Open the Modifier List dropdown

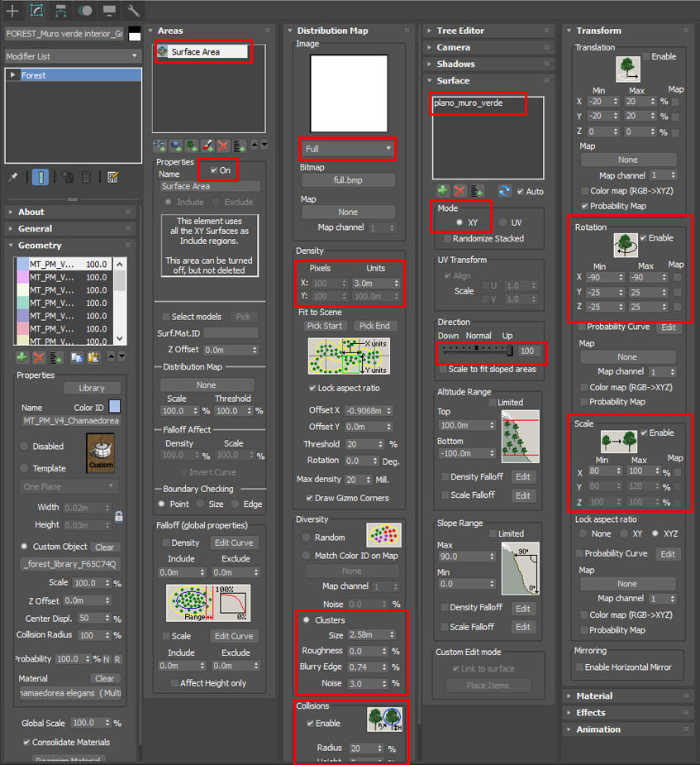click(73, 56)
